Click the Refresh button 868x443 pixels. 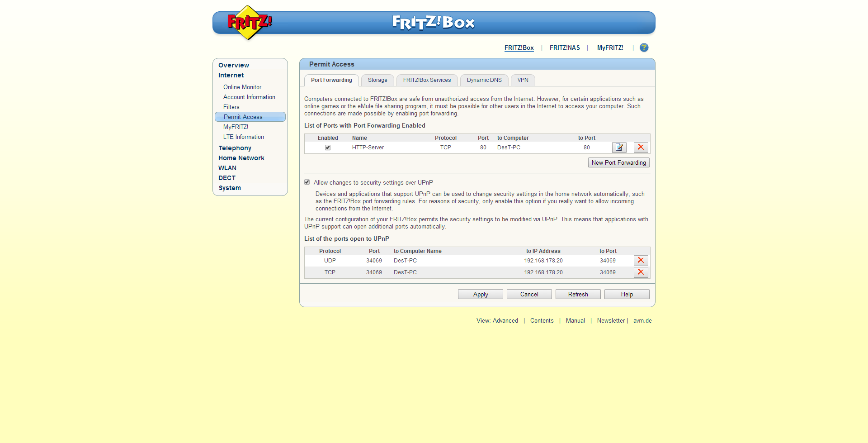(x=578, y=294)
